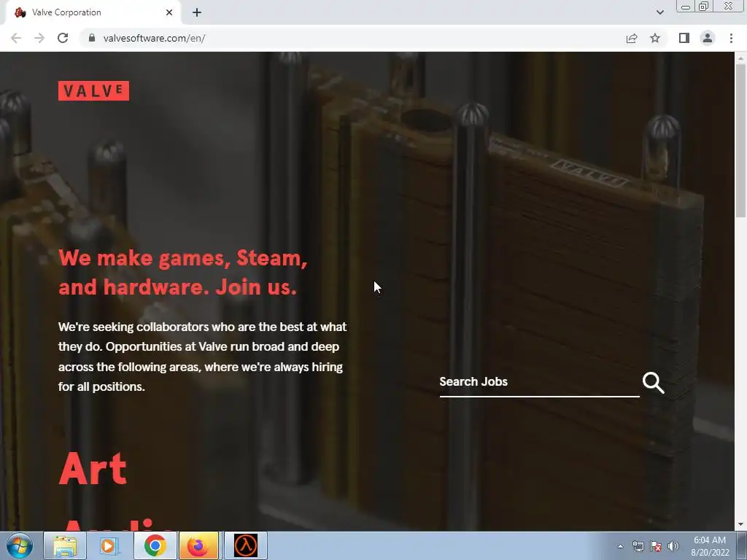Open the Half-Life lambda taskbar app
This screenshot has width=747, height=560.
click(x=246, y=545)
